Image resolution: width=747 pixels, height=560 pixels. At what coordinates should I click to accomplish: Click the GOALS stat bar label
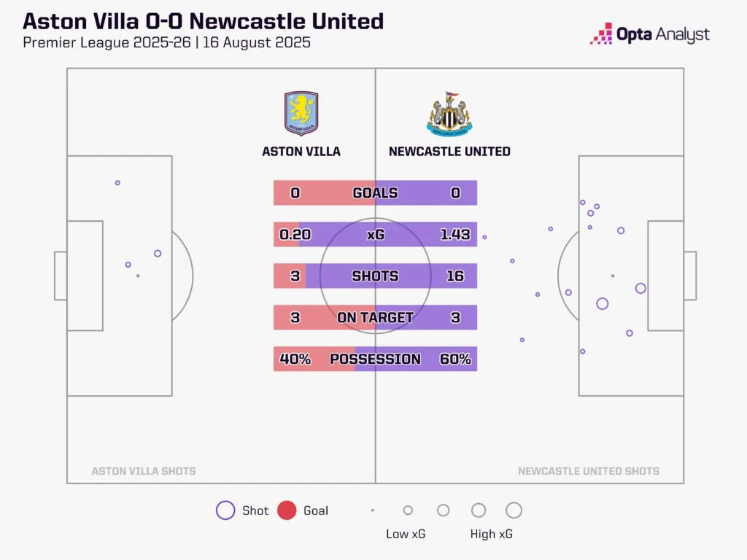click(375, 193)
